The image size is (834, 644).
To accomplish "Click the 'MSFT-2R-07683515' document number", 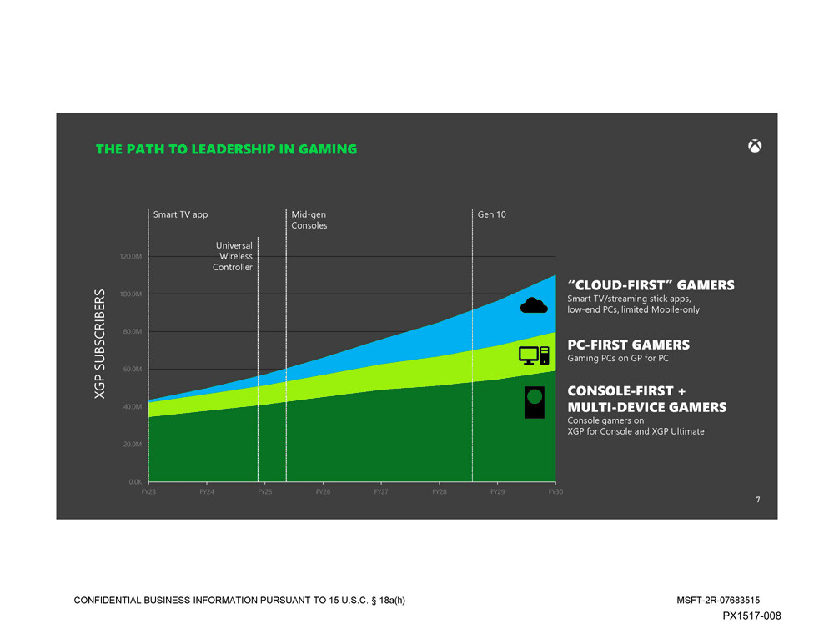I will coord(718,601).
